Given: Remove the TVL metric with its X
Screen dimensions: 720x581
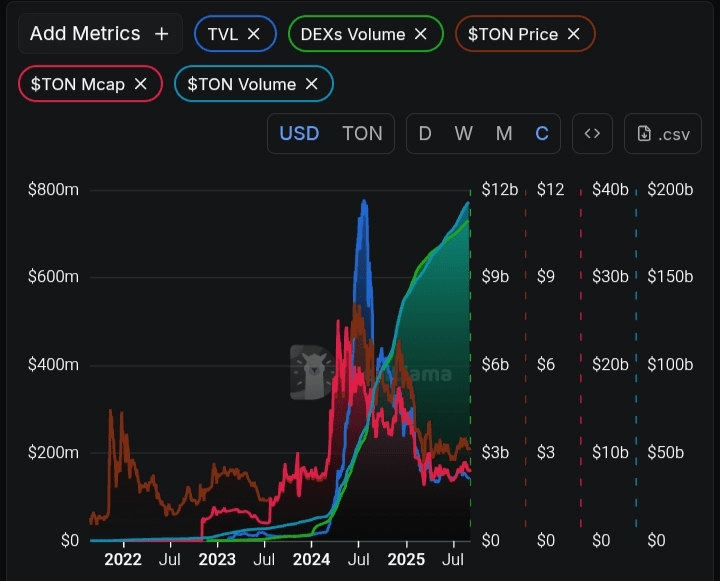Looking at the screenshot, I should click(254, 34).
